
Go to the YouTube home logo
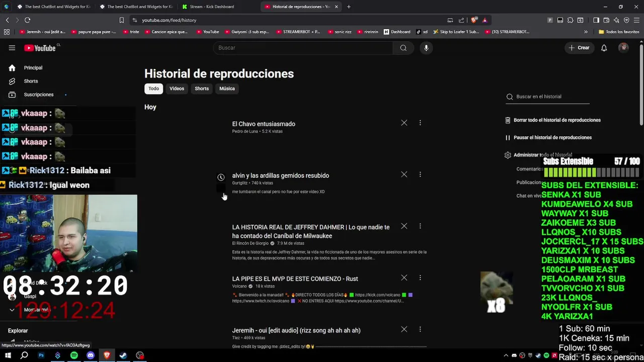pyautogui.click(x=40, y=48)
